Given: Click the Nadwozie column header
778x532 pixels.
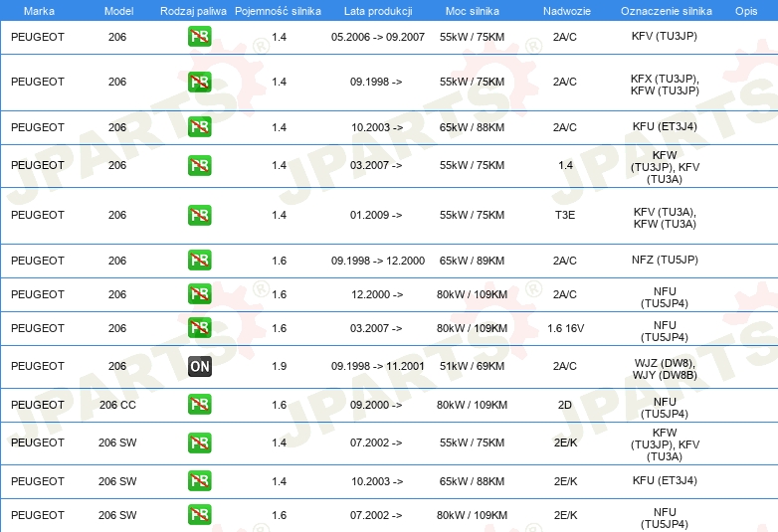Looking at the screenshot, I should pyautogui.click(x=567, y=11).
